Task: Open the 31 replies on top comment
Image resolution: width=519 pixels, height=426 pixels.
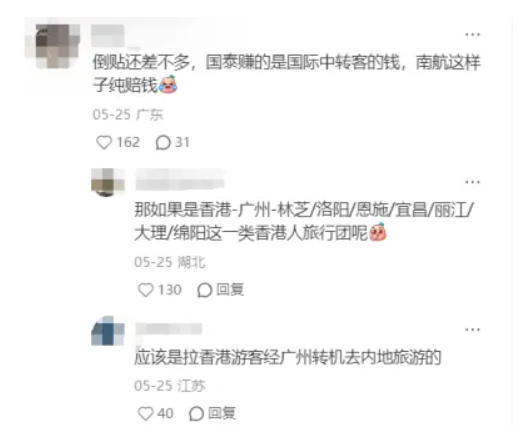Action: click(x=163, y=143)
